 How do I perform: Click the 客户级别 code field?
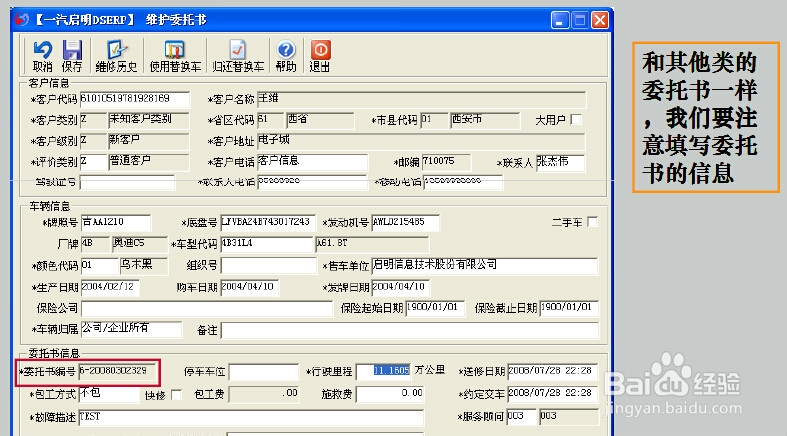pyautogui.click(x=93, y=141)
